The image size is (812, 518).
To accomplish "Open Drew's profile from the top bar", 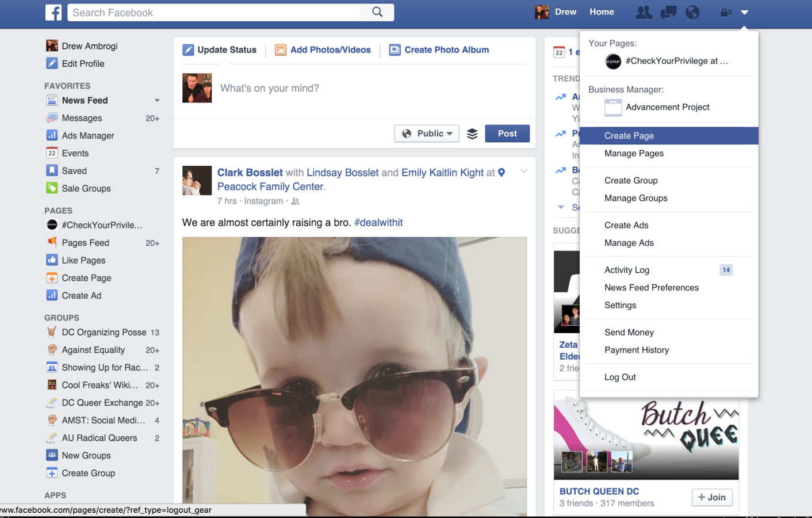I will [x=556, y=12].
